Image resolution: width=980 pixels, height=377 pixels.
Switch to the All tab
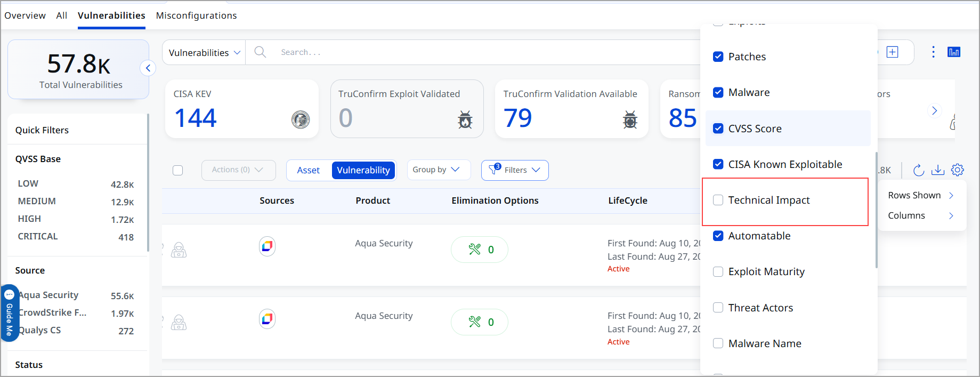click(62, 15)
